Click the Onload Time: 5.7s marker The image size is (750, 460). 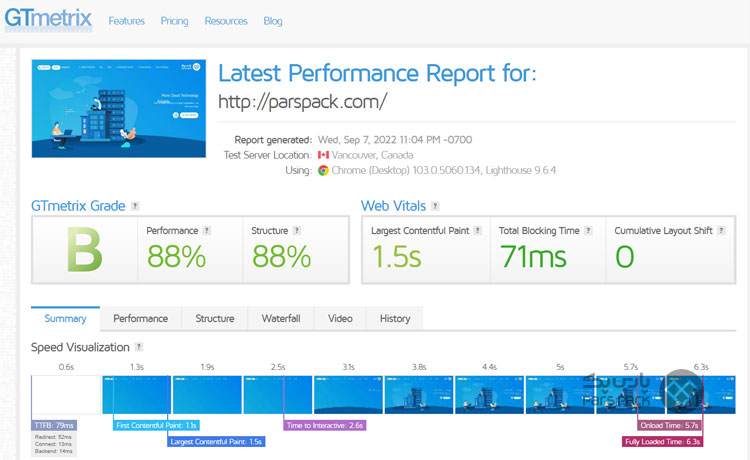(x=670, y=425)
